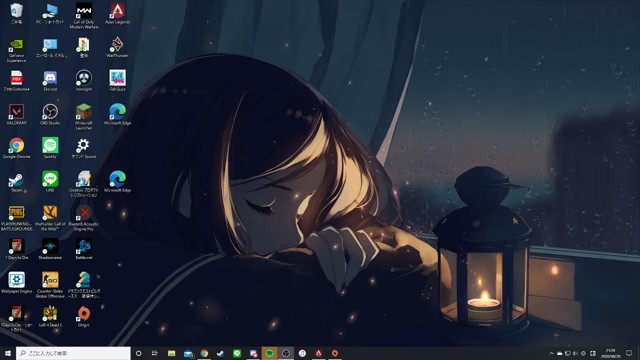
Task: Open the Origin desktop shortcut
Action: (84, 316)
